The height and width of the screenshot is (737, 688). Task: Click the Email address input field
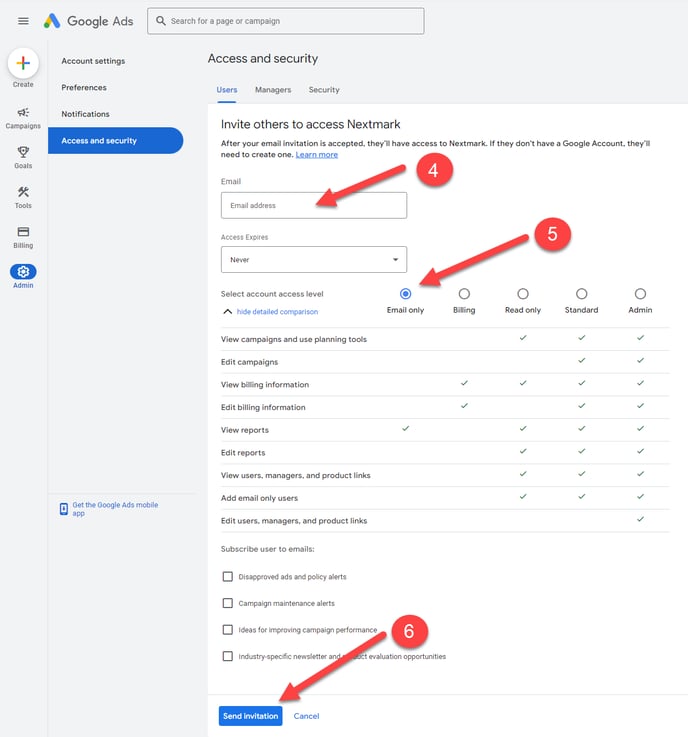point(313,205)
